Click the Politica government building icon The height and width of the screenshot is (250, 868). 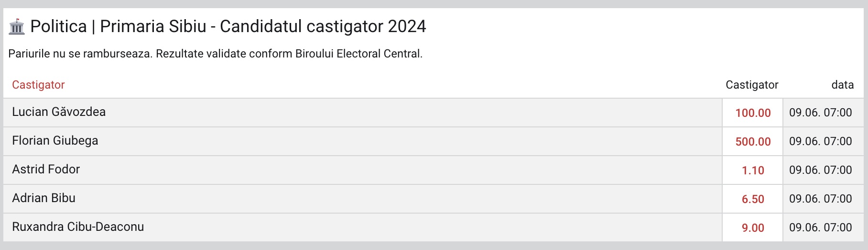click(17, 27)
